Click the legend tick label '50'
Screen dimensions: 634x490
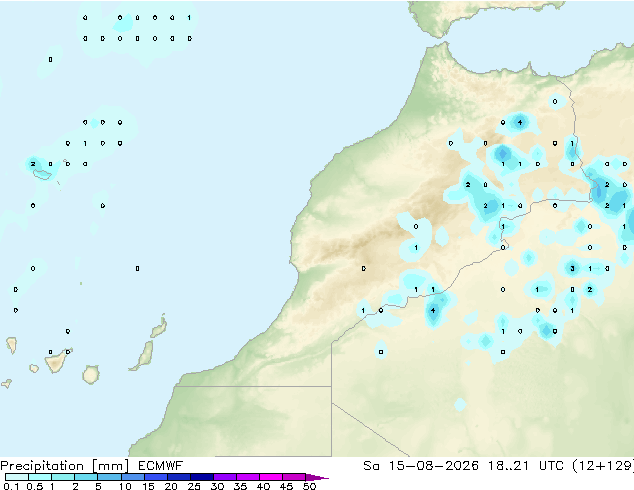310,486
